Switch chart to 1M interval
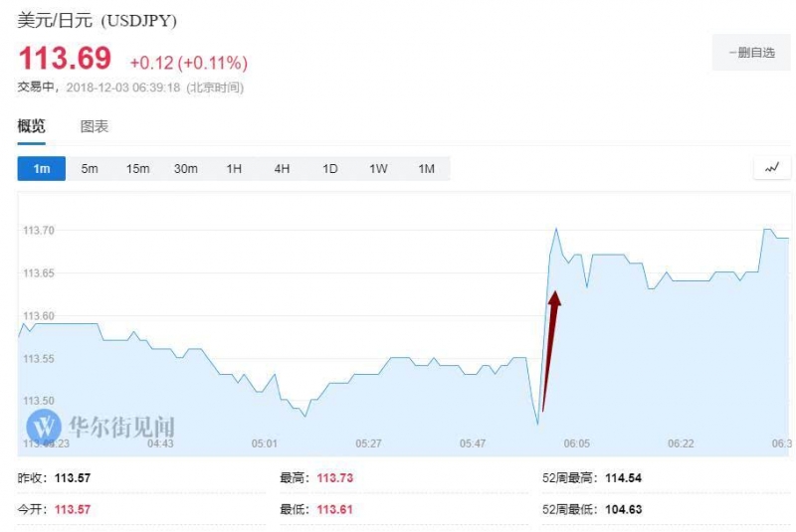This screenshot has height=532, width=796. 427,168
